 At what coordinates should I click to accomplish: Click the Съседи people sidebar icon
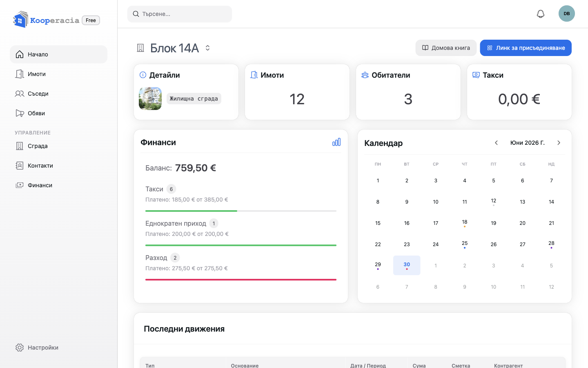click(x=20, y=94)
